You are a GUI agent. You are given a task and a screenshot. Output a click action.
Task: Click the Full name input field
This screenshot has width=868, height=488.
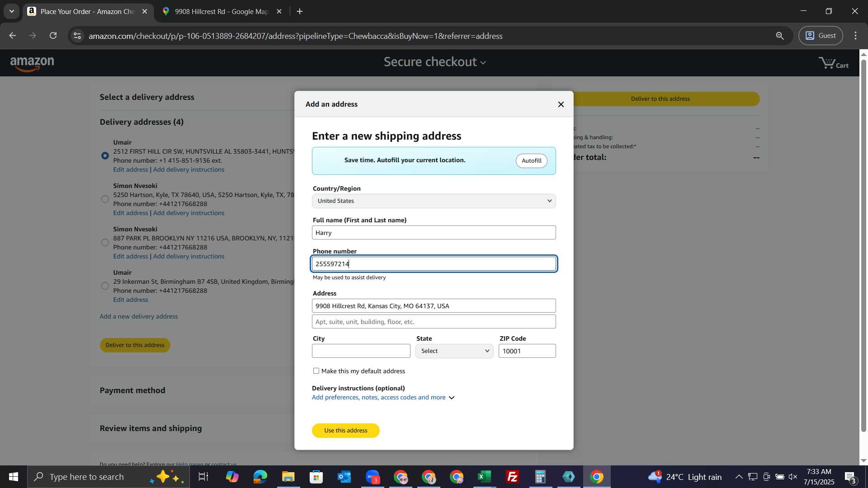tap(434, 233)
